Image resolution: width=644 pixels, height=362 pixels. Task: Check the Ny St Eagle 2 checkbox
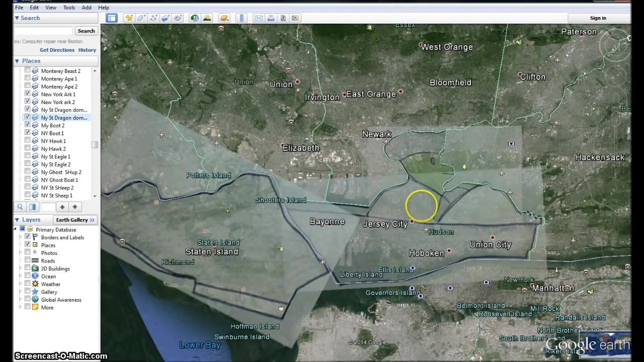(x=28, y=164)
